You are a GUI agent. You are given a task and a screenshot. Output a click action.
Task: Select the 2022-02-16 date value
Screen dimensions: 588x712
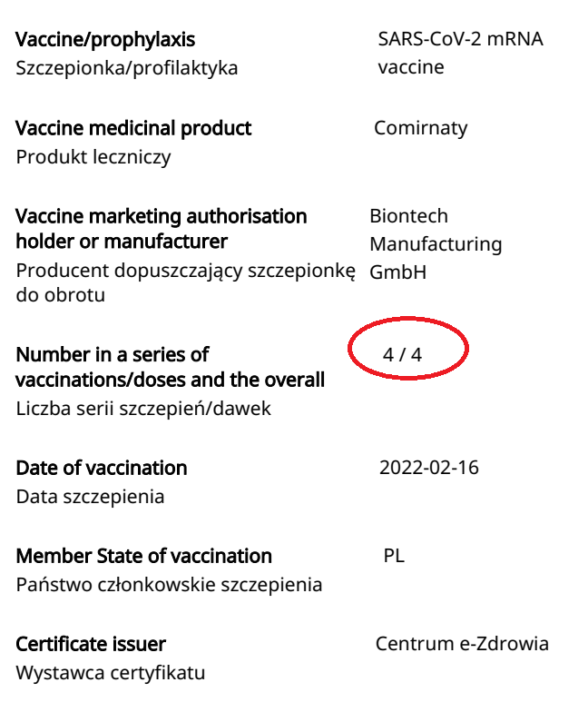(428, 468)
